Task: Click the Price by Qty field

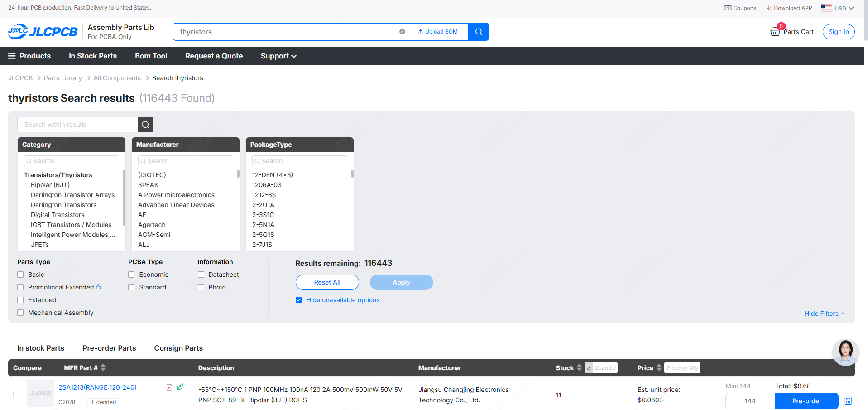Action: pyautogui.click(x=682, y=367)
